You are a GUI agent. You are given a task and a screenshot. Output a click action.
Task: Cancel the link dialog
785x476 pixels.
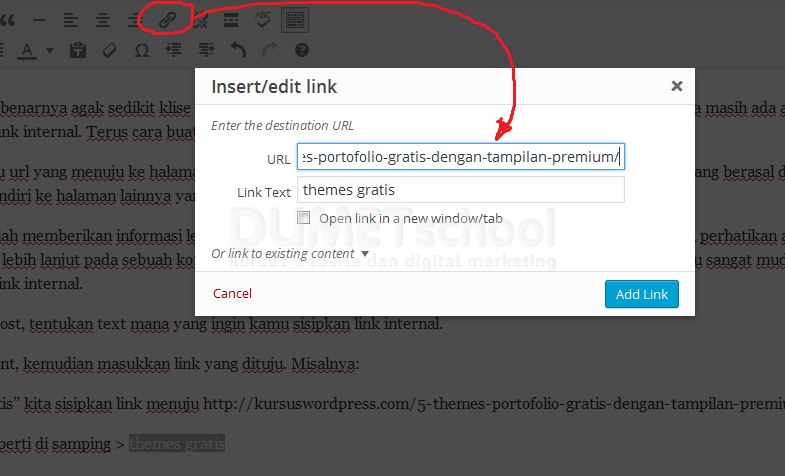click(x=232, y=293)
